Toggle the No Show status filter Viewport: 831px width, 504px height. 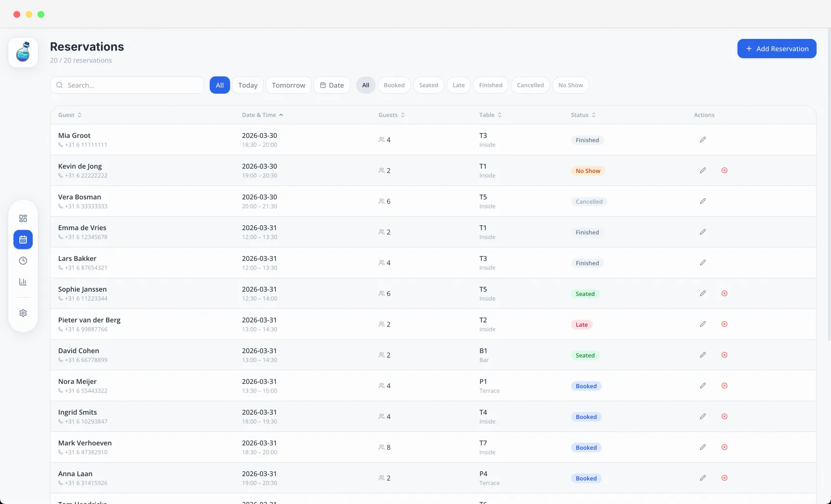(570, 86)
